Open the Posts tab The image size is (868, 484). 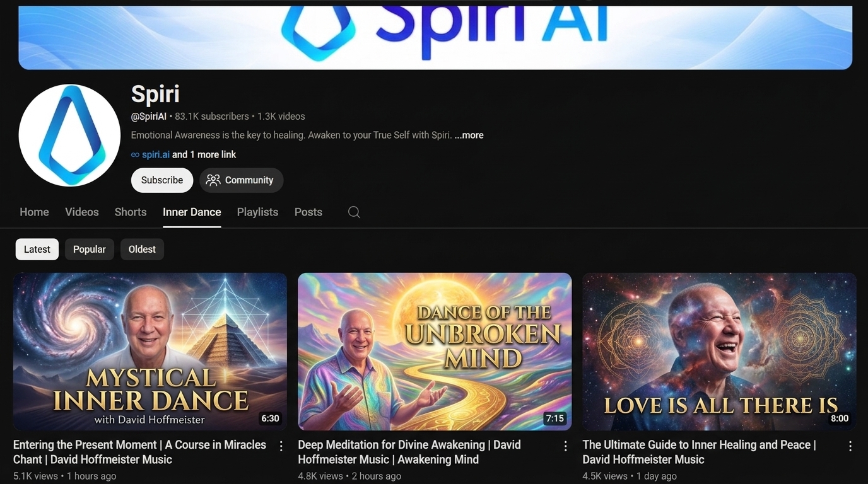[x=308, y=212]
